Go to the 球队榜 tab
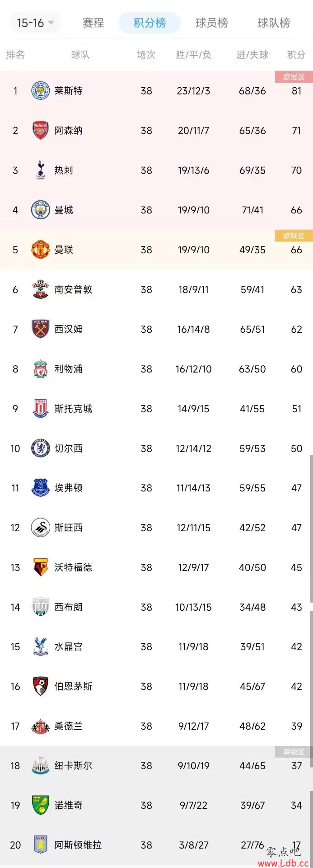 pyautogui.click(x=274, y=23)
